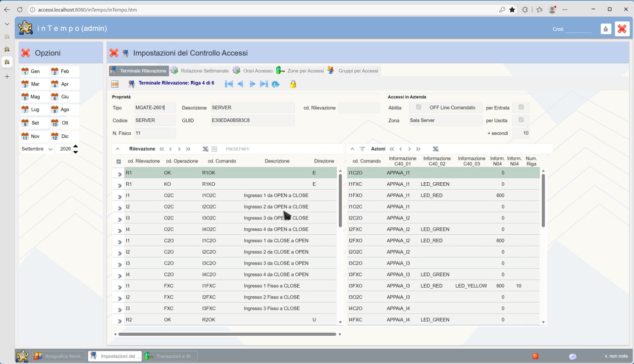
Task: Open the Orari Accesso tab
Action: click(253, 71)
